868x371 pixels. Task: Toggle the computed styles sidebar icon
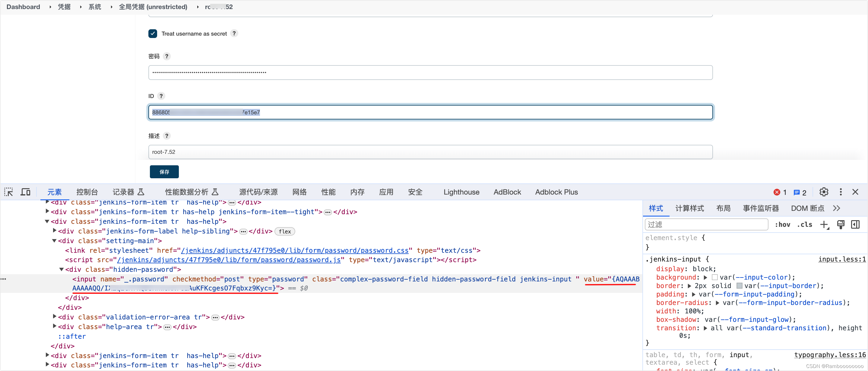coord(855,224)
